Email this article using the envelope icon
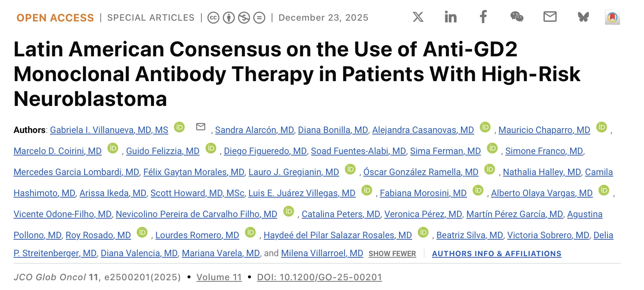 tap(550, 17)
